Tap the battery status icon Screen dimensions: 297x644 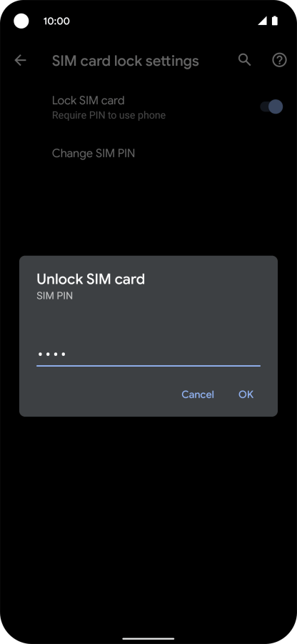(274, 21)
